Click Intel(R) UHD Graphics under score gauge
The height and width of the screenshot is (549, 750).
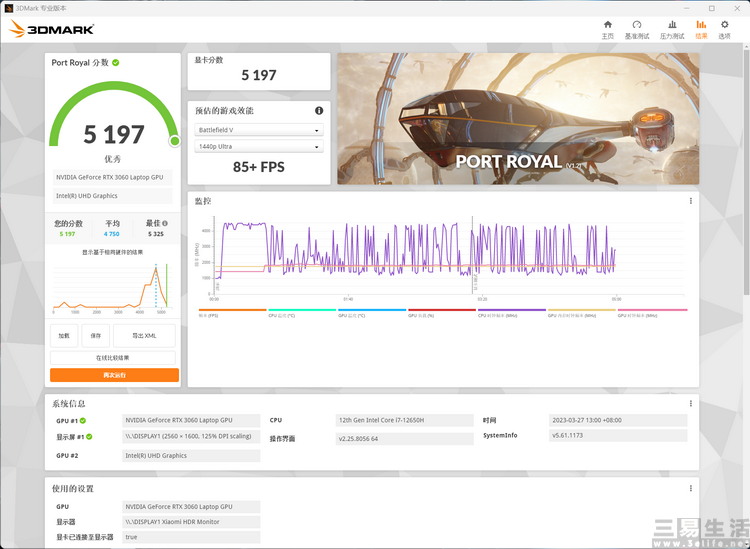(112, 196)
